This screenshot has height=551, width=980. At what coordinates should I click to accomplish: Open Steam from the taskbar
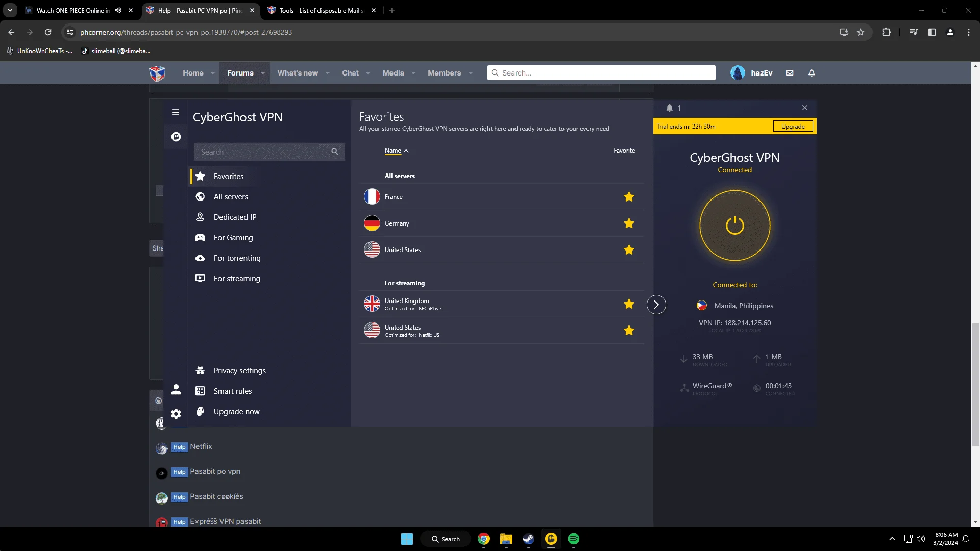point(528,539)
